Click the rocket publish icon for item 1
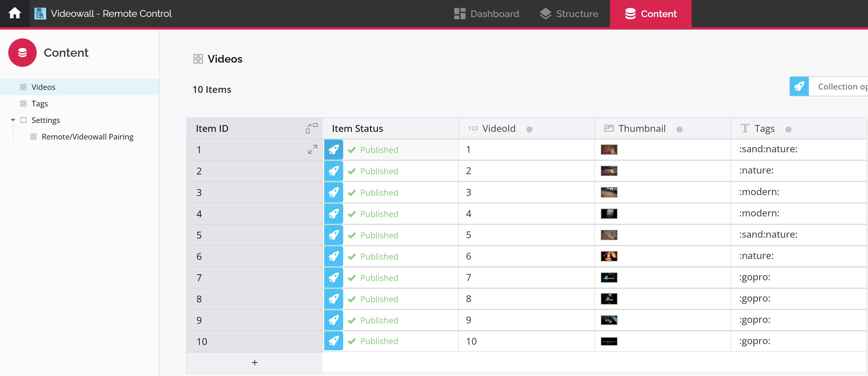Image resolution: width=868 pixels, height=376 pixels. click(334, 150)
